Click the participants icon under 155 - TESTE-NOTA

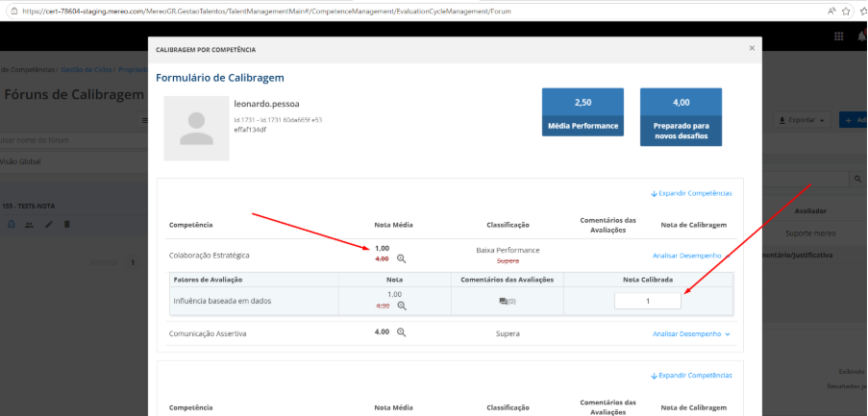pyautogui.click(x=30, y=225)
